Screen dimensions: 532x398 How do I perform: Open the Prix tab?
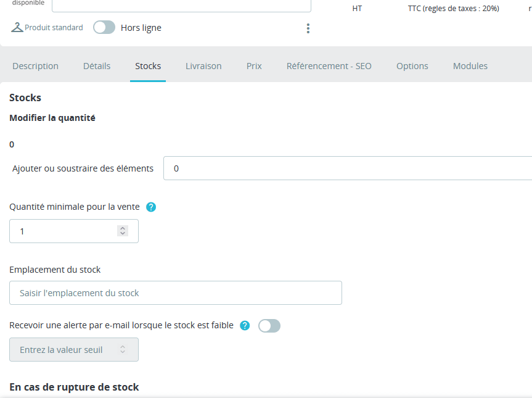click(x=254, y=66)
